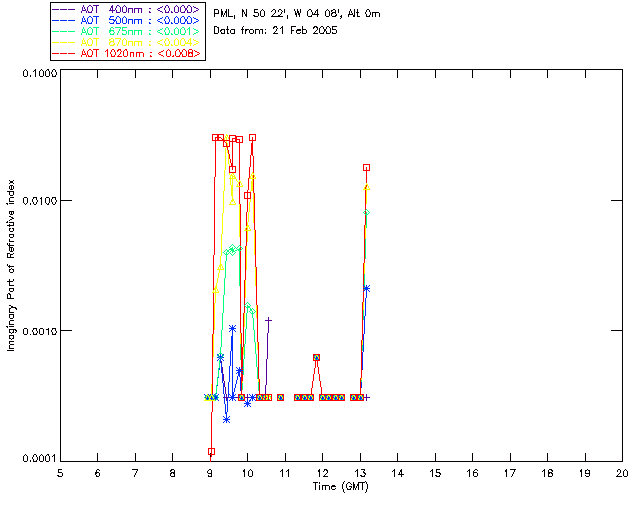
Task: Click the lowest blue asterisk marker below baseline
Action: (x=227, y=420)
